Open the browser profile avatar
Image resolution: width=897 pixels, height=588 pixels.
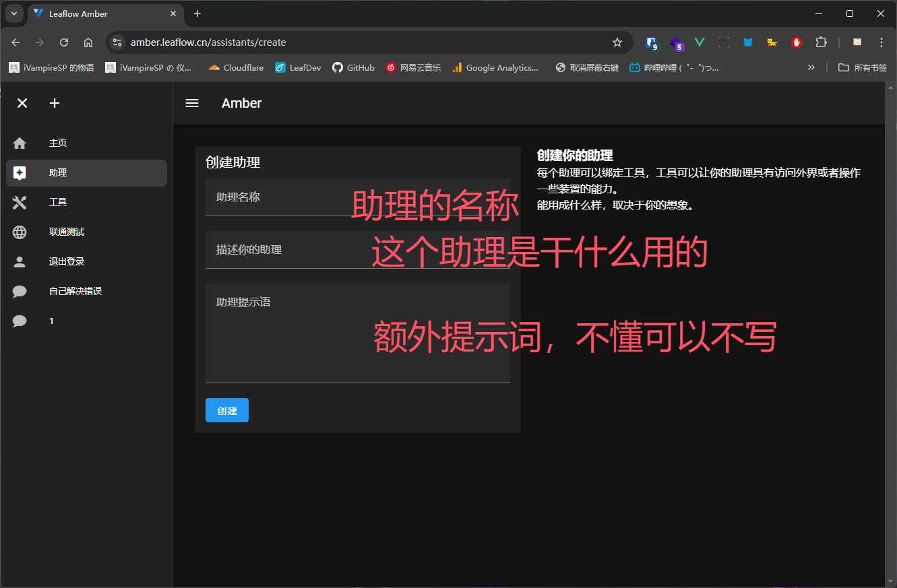pos(857,42)
